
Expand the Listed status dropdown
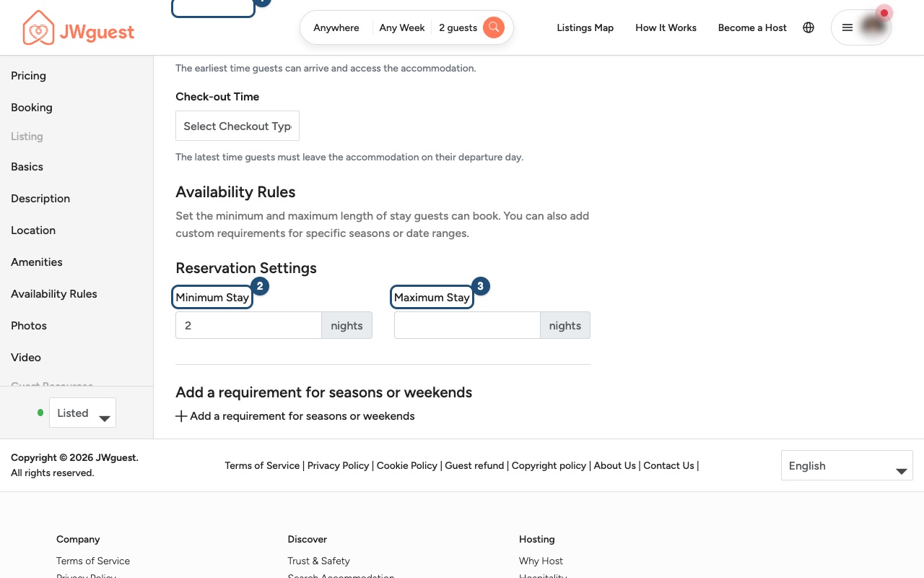(82, 413)
